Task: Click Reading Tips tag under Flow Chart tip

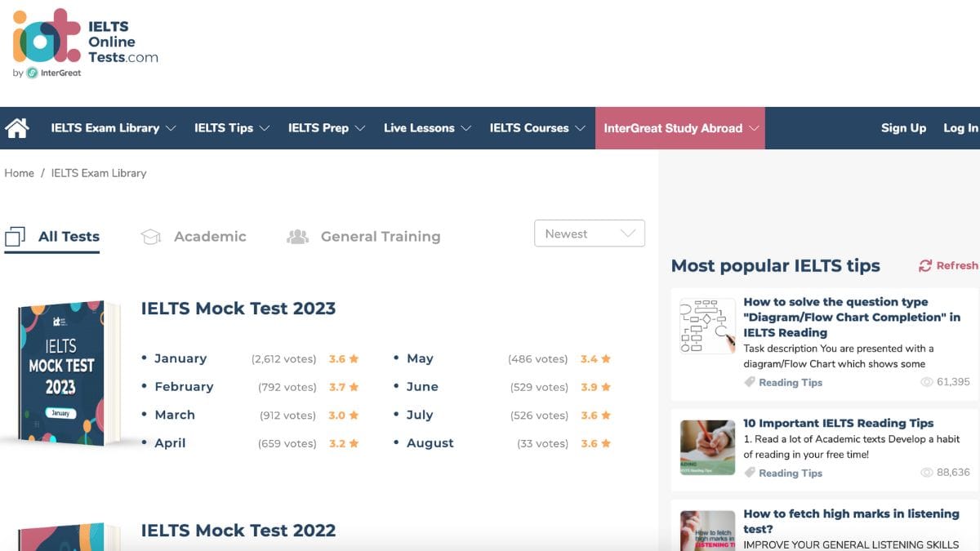Action: (x=791, y=382)
